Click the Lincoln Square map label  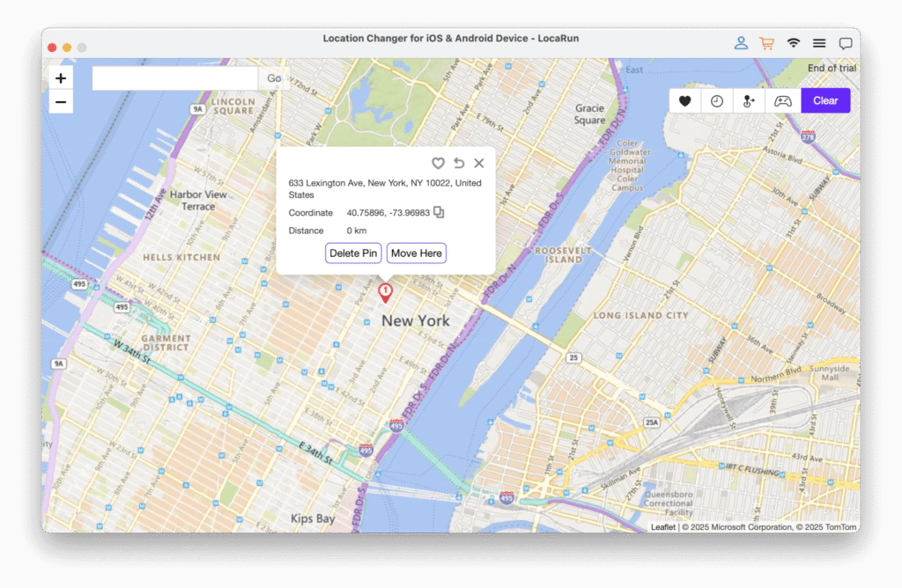click(233, 106)
